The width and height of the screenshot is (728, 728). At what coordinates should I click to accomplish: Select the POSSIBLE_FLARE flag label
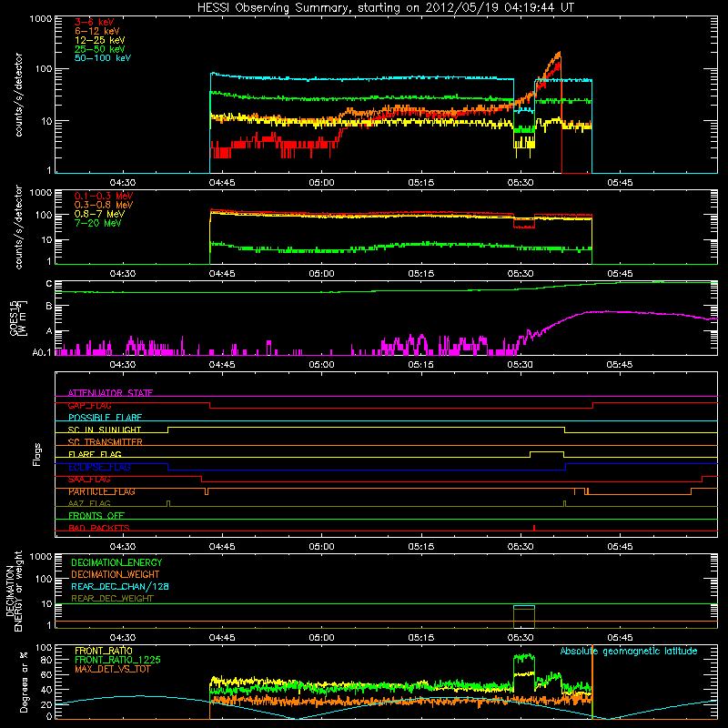click(x=105, y=418)
